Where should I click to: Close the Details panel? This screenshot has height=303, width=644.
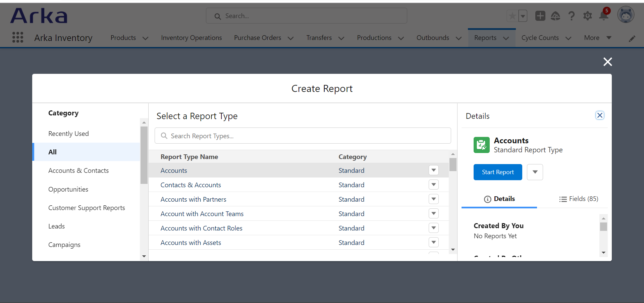pyautogui.click(x=600, y=115)
